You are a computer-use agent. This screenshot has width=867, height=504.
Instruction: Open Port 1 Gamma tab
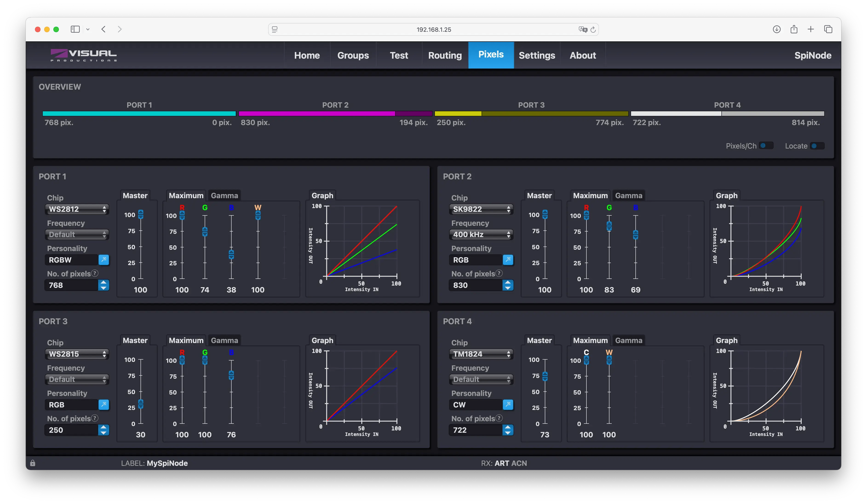224,195
